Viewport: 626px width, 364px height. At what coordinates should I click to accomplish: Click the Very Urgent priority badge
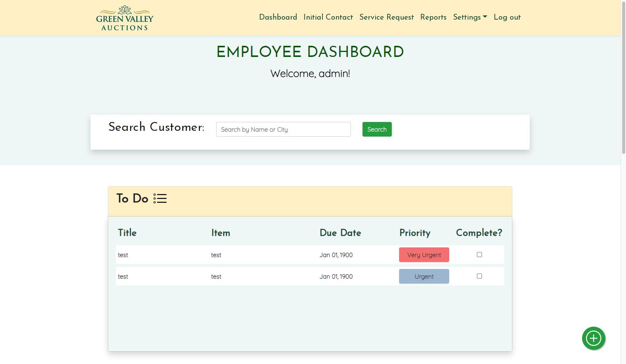424,255
